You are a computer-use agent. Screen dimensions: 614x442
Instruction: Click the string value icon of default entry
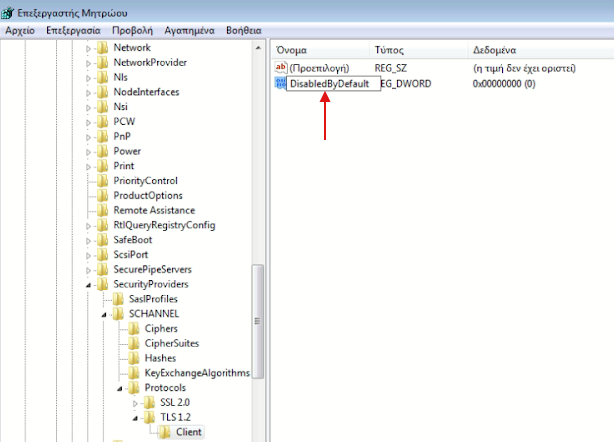[280, 67]
